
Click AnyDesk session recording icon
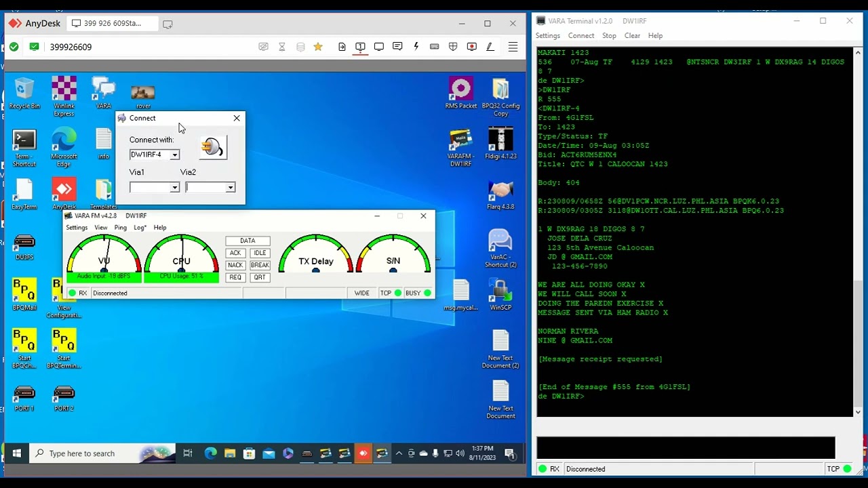click(x=471, y=47)
